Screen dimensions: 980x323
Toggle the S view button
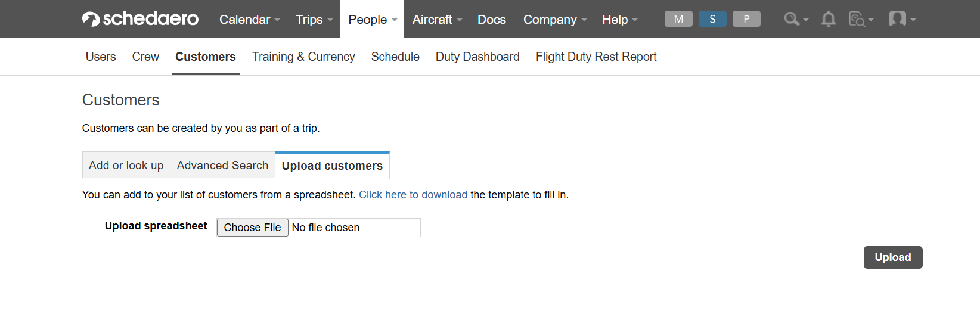coord(712,19)
